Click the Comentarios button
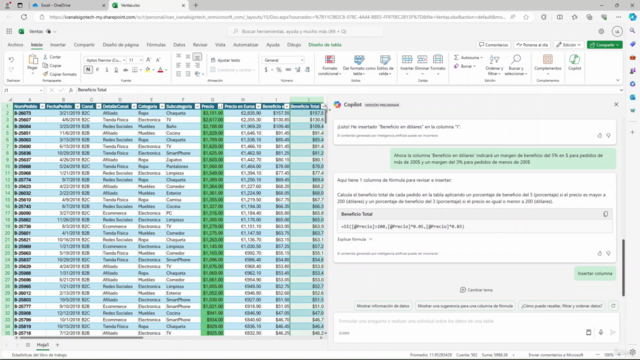This screenshot has width=640, height=360. (493, 45)
